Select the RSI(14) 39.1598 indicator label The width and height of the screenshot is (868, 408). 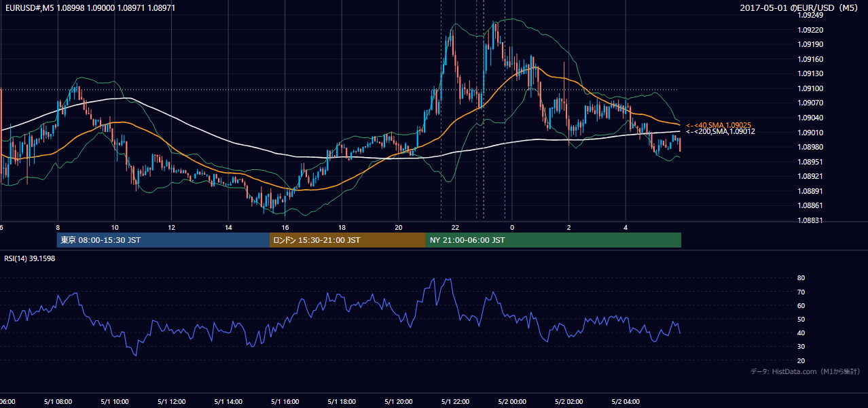[30, 258]
